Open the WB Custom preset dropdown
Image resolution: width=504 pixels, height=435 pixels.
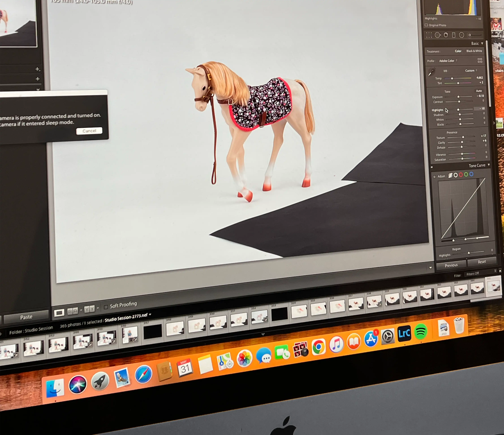pyautogui.click(x=471, y=71)
